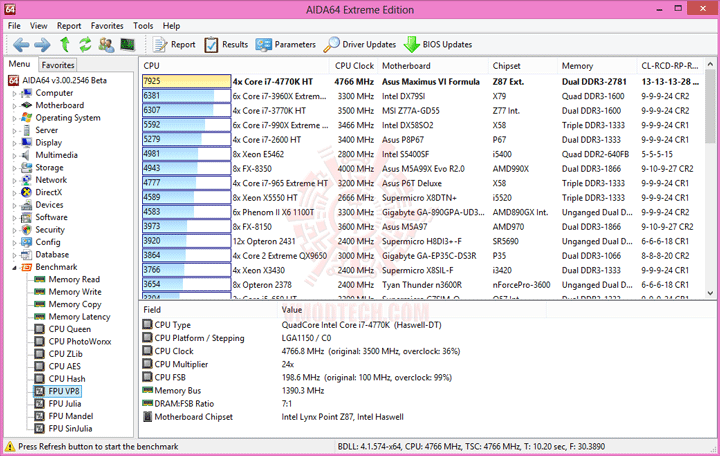Image resolution: width=720 pixels, height=456 pixels.
Task: Open the Help menu
Action: click(x=171, y=26)
